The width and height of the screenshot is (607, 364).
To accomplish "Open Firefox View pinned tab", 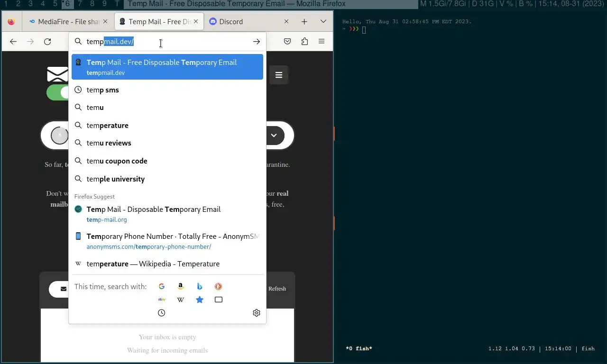I will tap(11, 22).
